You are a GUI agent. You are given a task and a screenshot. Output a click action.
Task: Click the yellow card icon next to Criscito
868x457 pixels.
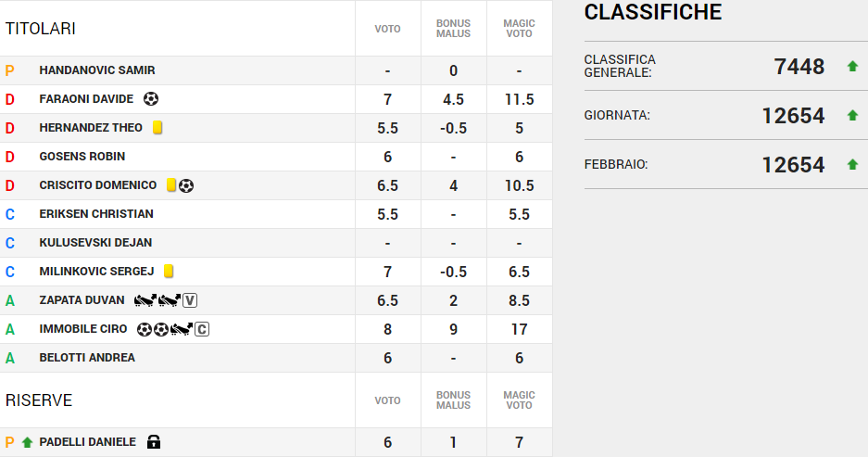click(171, 185)
